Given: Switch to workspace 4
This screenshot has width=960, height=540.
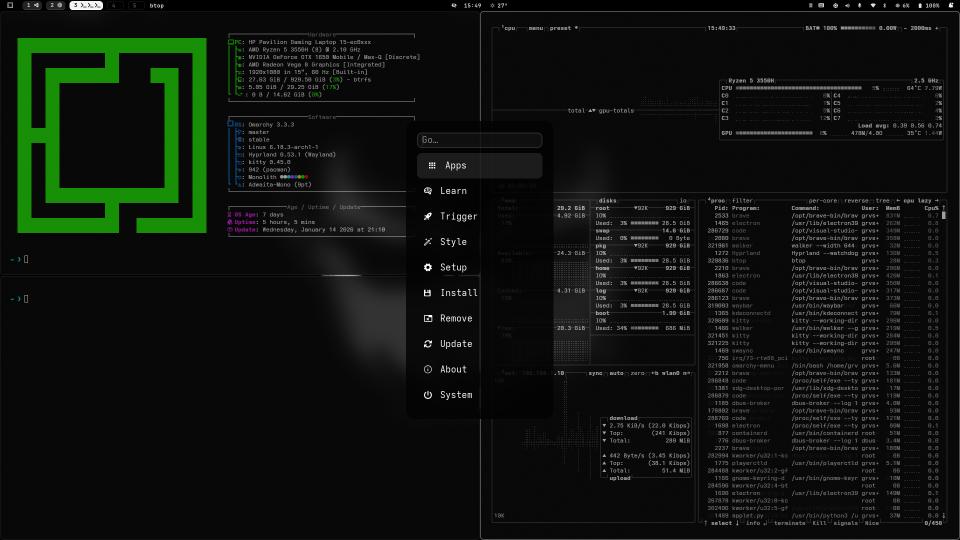Looking at the screenshot, I should pos(113,5).
